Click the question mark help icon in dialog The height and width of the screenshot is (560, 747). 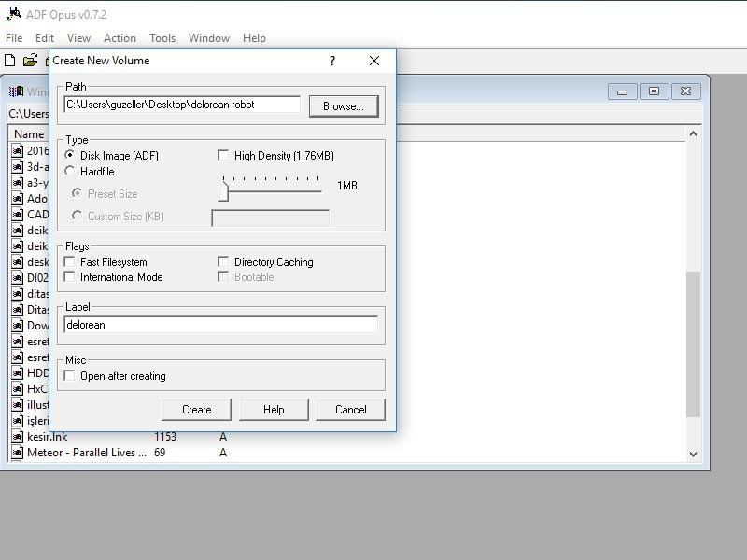pyautogui.click(x=332, y=61)
